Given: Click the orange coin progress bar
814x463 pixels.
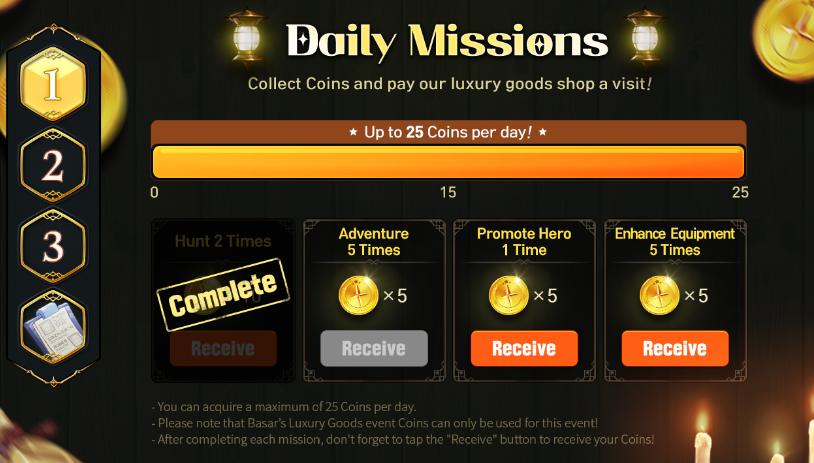Looking at the screenshot, I should (x=449, y=162).
